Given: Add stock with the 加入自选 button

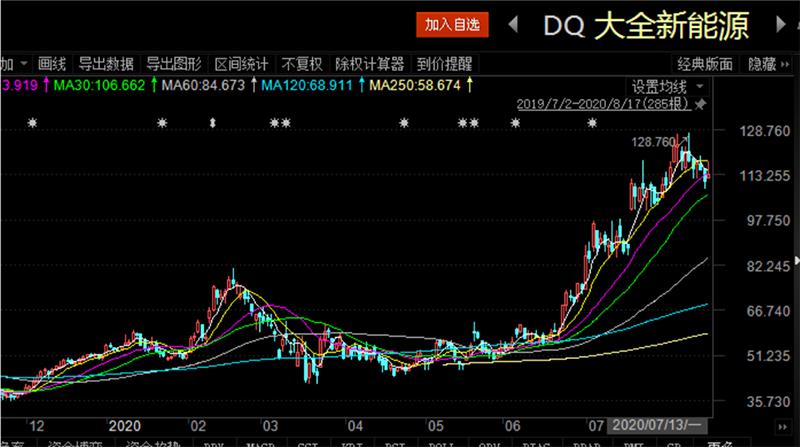Looking at the screenshot, I should point(452,24).
